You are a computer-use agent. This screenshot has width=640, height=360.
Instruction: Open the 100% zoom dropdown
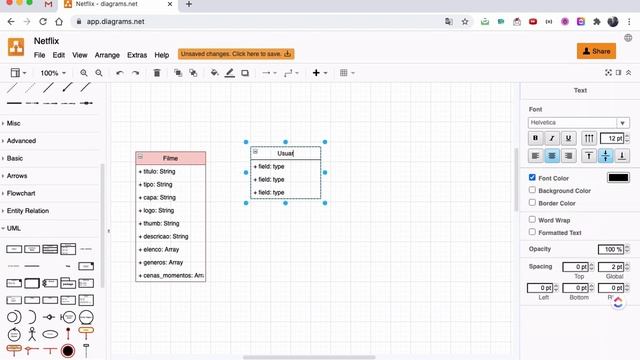pos(53,73)
